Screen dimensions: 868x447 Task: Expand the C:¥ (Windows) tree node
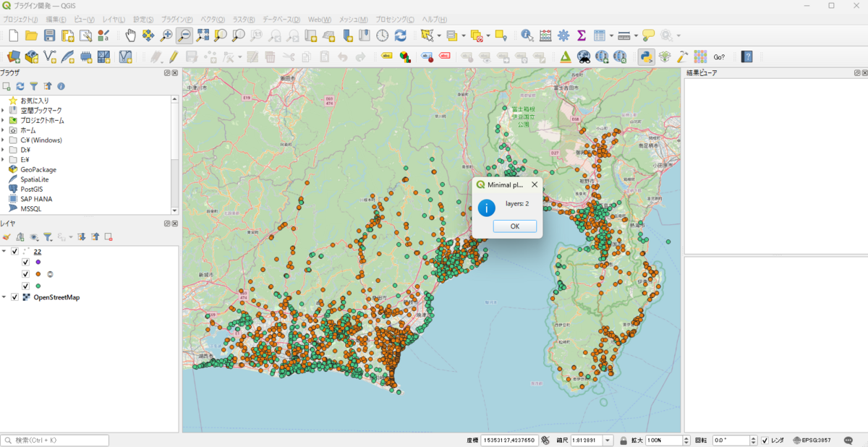tap(4, 140)
